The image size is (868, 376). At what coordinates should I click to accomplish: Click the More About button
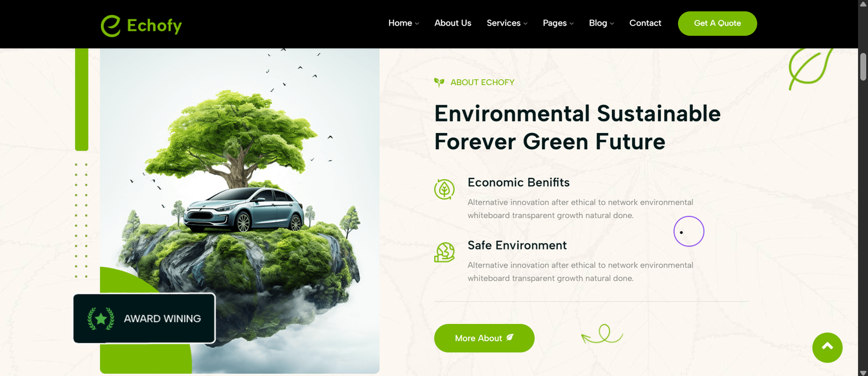484,338
